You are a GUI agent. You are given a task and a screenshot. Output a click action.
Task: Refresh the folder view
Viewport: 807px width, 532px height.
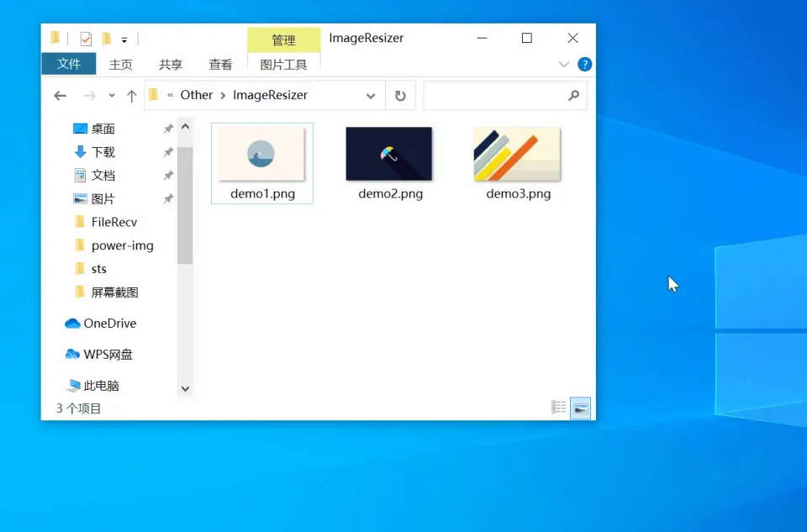point(400,96)
